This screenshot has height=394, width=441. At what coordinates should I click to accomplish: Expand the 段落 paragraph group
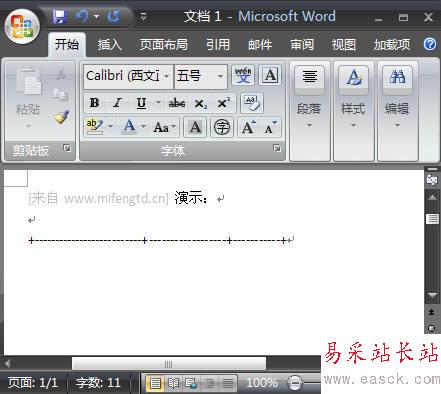click(310, 111)
